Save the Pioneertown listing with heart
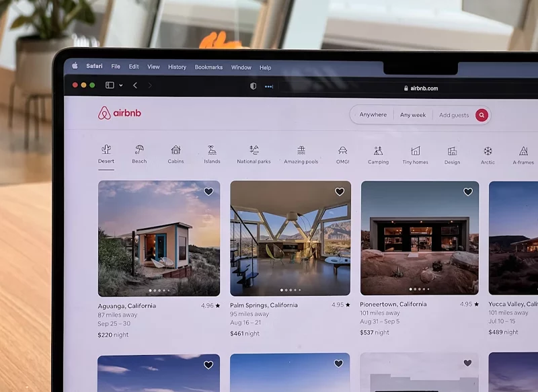Viewport: 538px width, 392px height. pyautogui.click(x=468, y=192)
